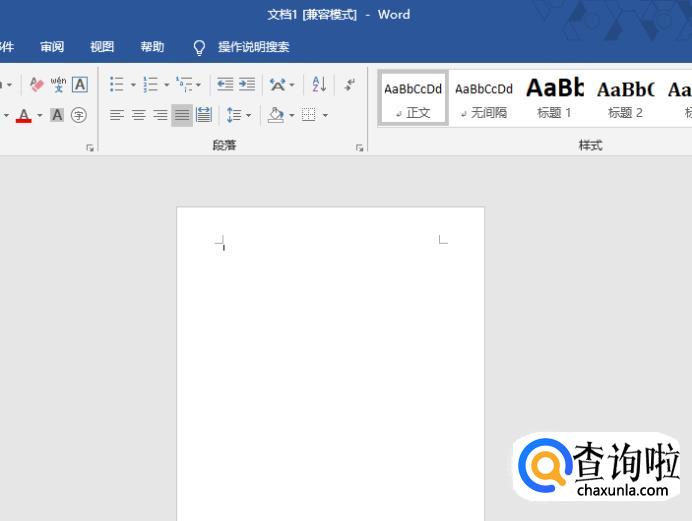Open paragraph settings dialog launcher

coord(360,148)
